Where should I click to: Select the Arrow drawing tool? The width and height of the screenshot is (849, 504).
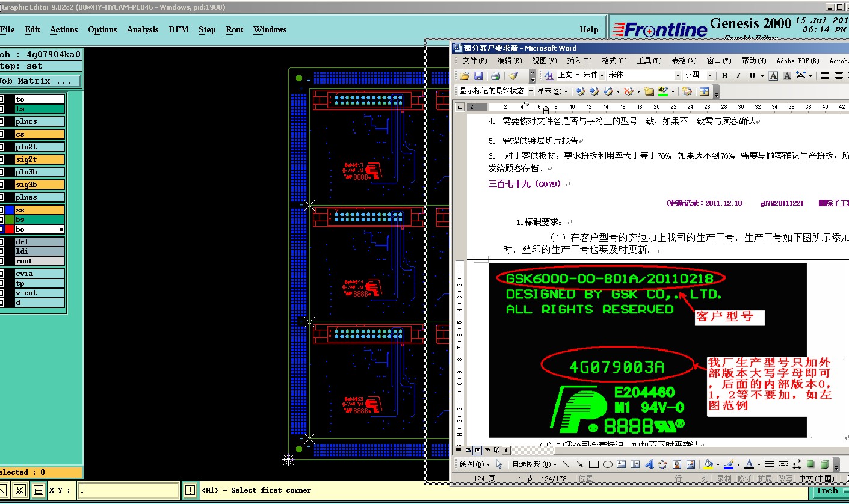coord(580,464)
